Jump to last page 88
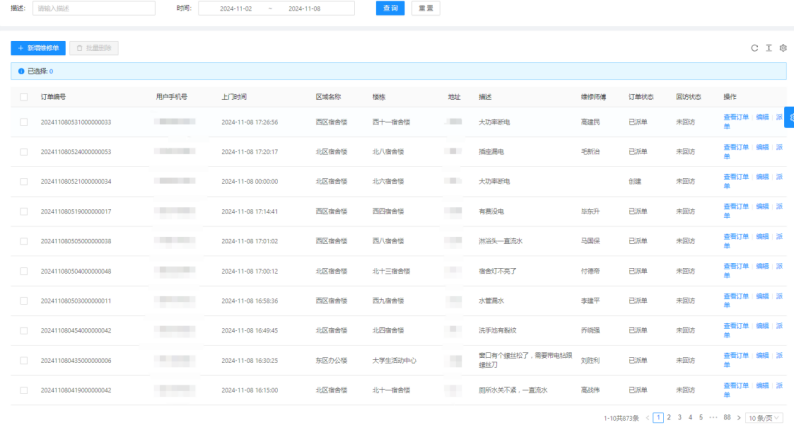794x425 pixels. pyautogui.click(x=727, y=417)
